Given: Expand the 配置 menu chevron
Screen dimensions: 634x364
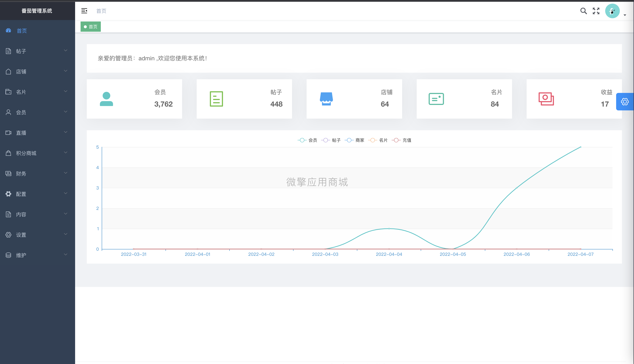Looking at the screenshot, I should tap(65, 193).
